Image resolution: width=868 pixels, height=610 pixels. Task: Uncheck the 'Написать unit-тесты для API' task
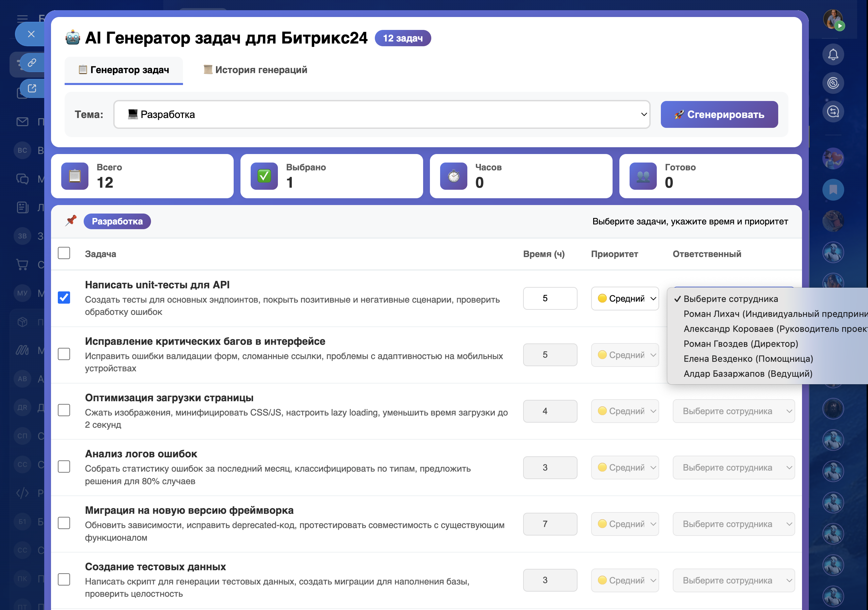(64, 298)
